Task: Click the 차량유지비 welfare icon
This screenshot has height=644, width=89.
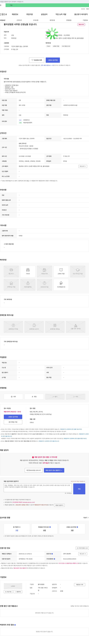Action: click(x=44, y=272)
